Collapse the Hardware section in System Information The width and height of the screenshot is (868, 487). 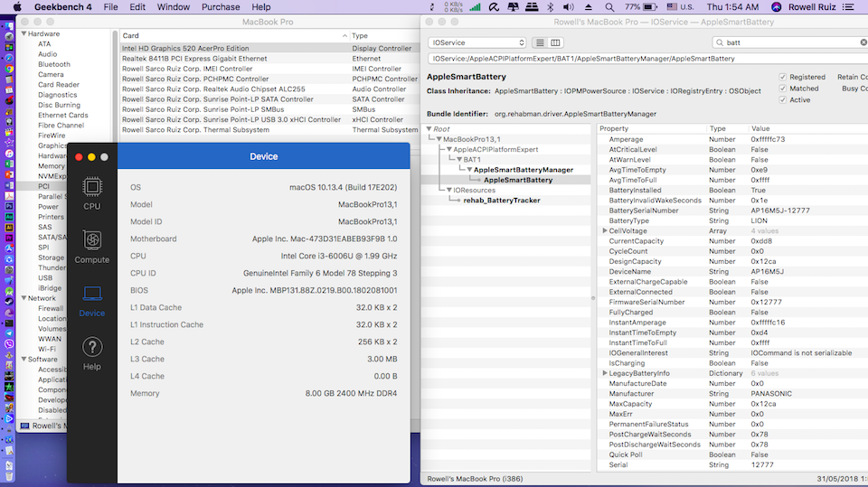[24, 33]
